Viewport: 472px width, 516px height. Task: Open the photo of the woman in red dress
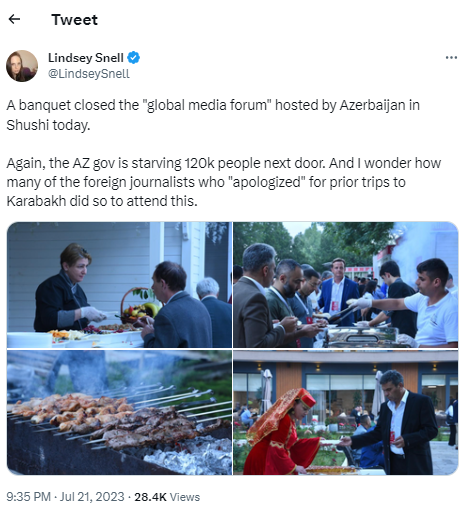coord(346,412)
